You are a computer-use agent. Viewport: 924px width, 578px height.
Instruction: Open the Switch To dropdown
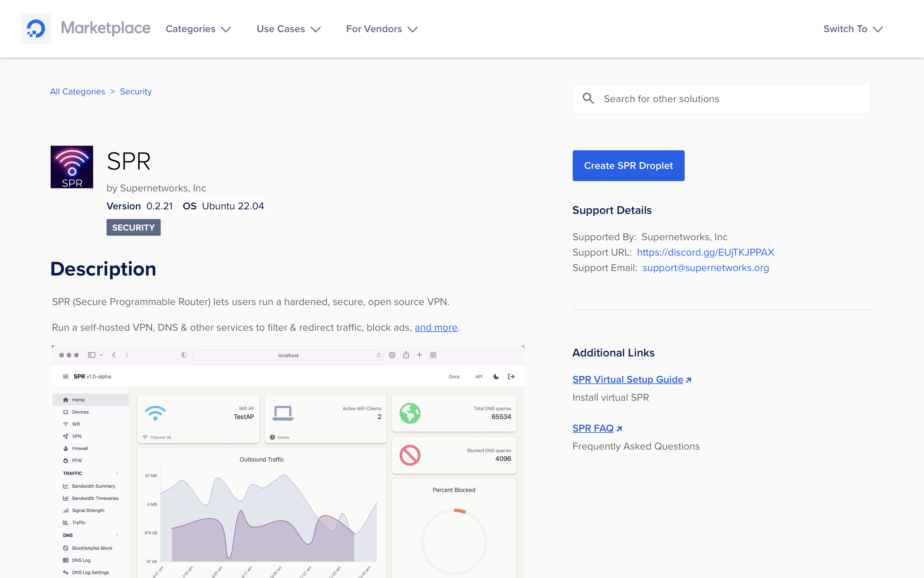853,29
